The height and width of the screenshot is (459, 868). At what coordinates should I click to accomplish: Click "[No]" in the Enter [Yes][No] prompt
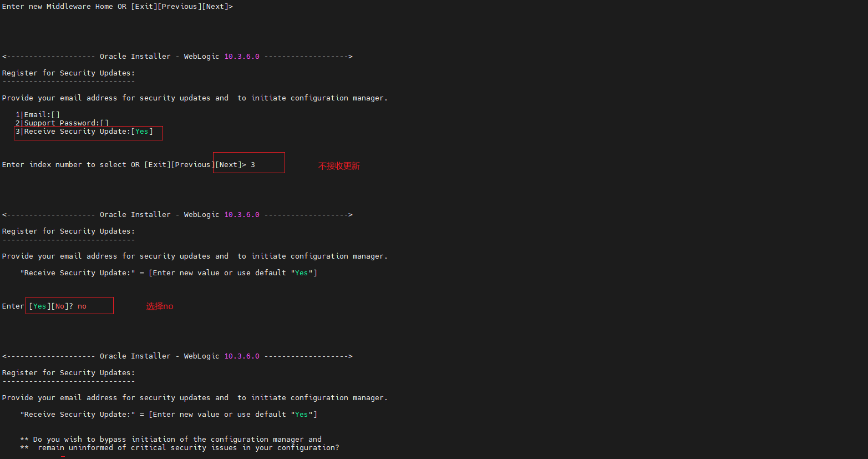pos(60,306)
